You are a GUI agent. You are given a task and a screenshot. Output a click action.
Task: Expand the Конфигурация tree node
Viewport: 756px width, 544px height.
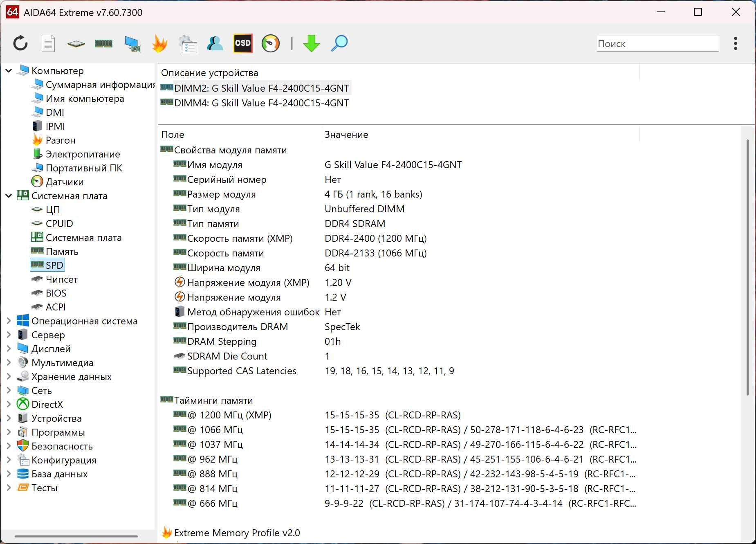tap(9, 460)
